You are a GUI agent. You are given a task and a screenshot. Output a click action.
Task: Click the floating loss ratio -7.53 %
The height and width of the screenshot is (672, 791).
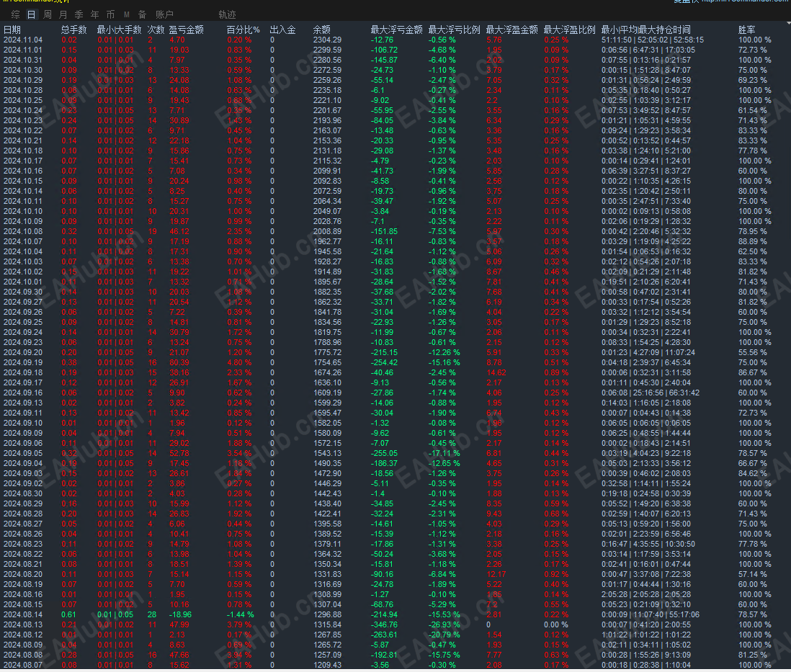click(442, 232)
